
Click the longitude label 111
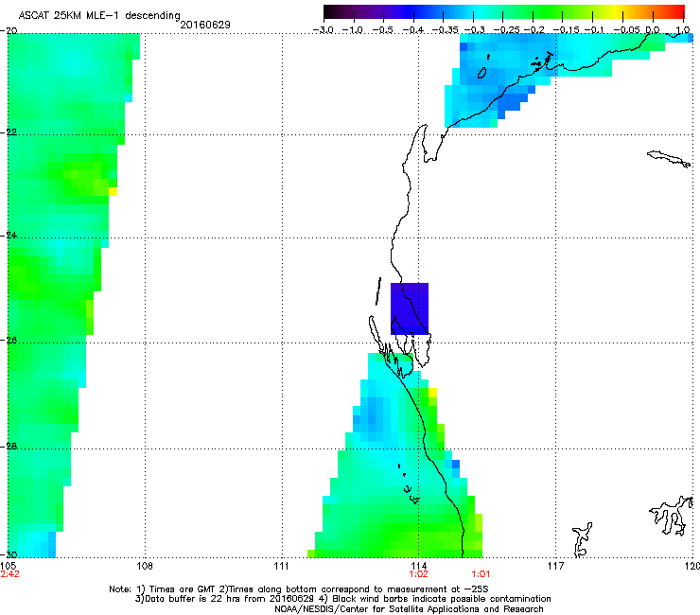click(281, 567)
